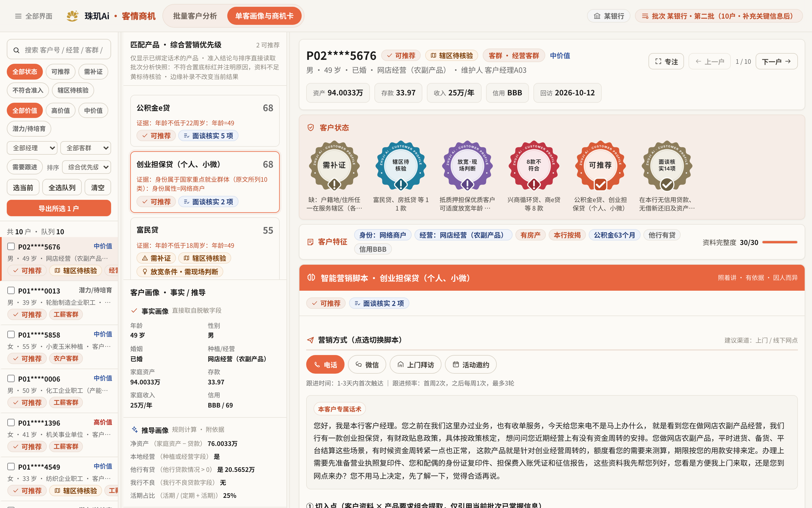Click the 客户特征 note icon
The width and height of the screenshot is (812, 508).
point(310,242)
